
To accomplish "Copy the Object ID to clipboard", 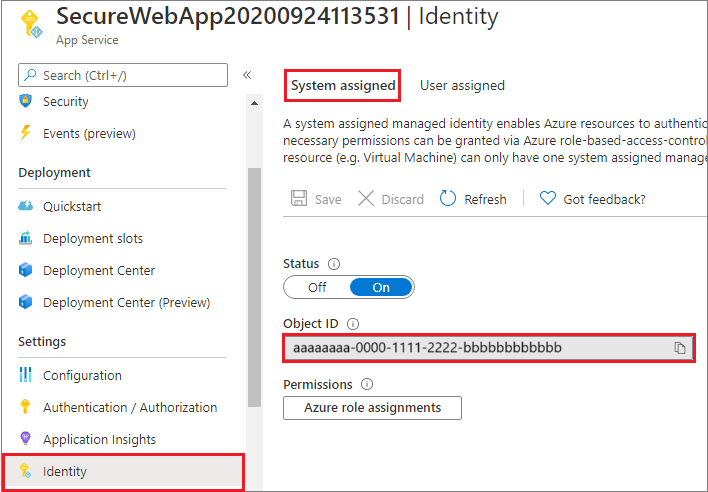I will pos(680,348).
